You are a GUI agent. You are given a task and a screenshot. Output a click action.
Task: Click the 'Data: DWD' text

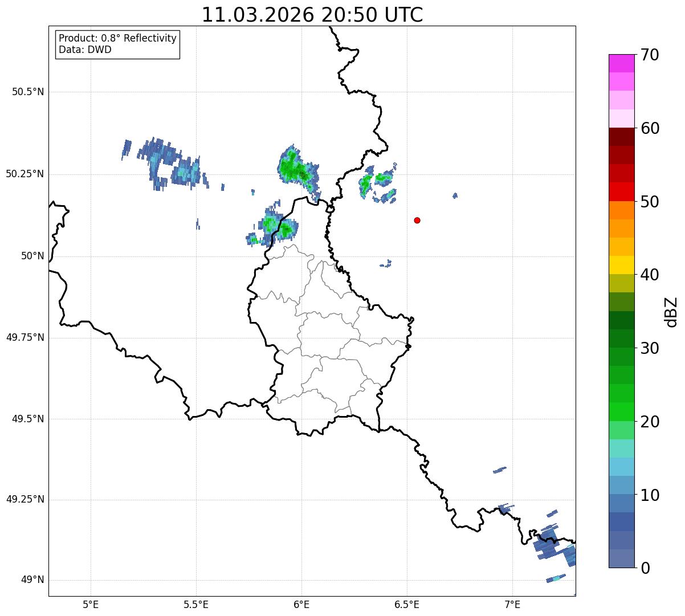pos(85,50)
